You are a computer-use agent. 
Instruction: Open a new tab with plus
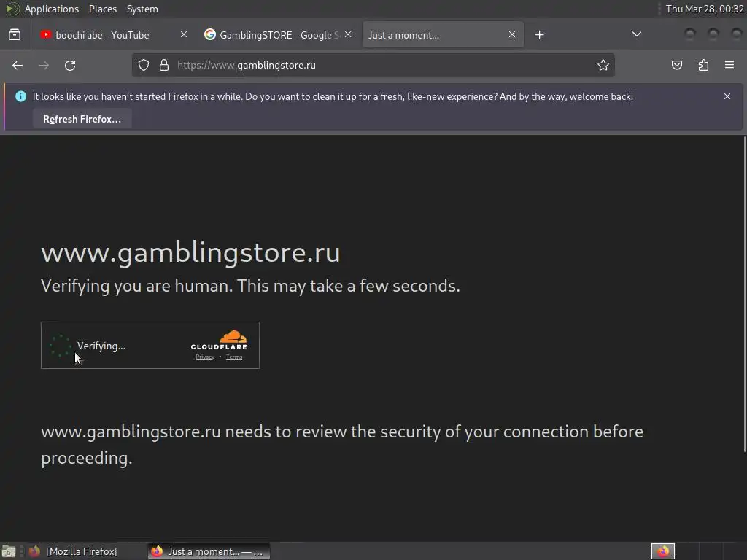(x=539, y=35)
